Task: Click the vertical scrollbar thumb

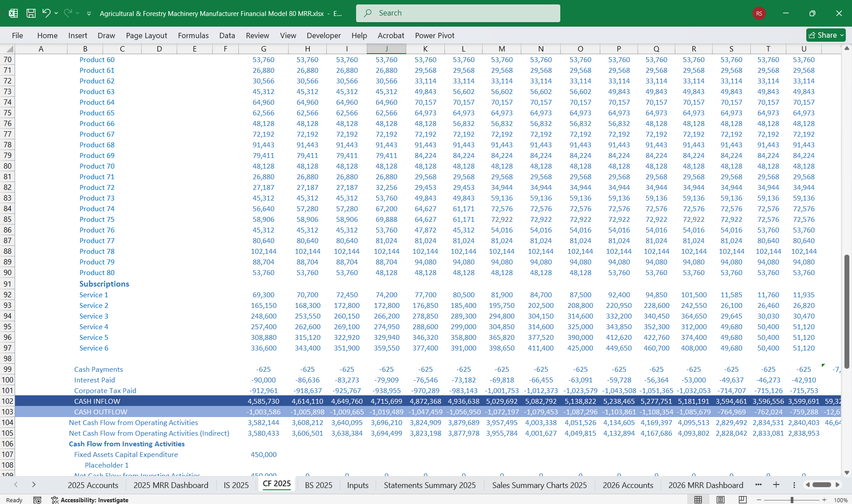Action: 847,311
